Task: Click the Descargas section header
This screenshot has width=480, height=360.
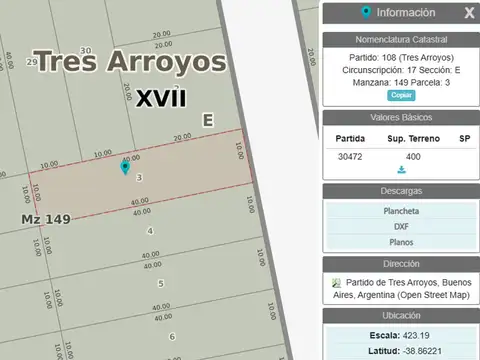Action: tap(401, 191)
